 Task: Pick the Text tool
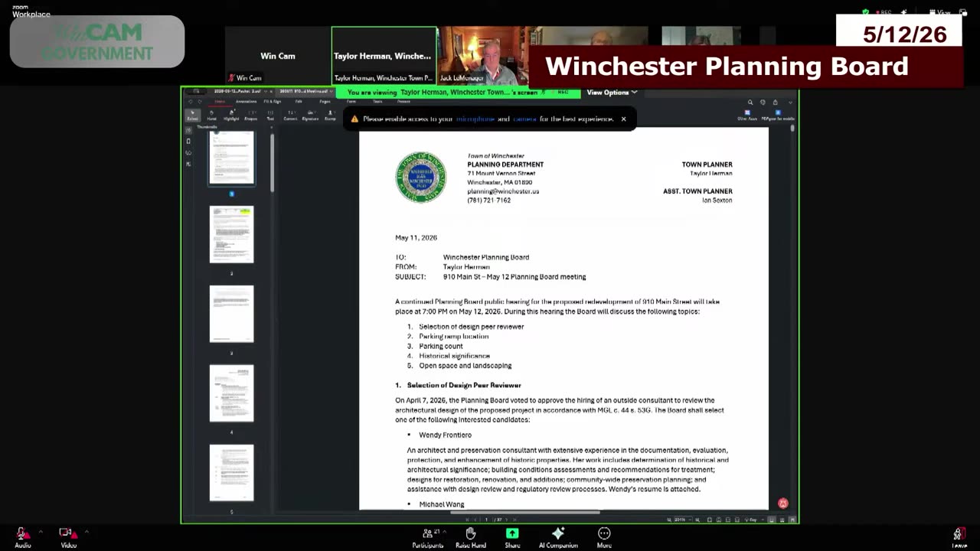[270, 115]
